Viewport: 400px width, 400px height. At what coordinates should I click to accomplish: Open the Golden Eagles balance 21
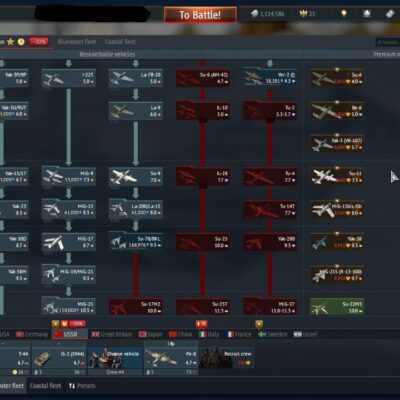pyautogui.click(x=308, y=14)
